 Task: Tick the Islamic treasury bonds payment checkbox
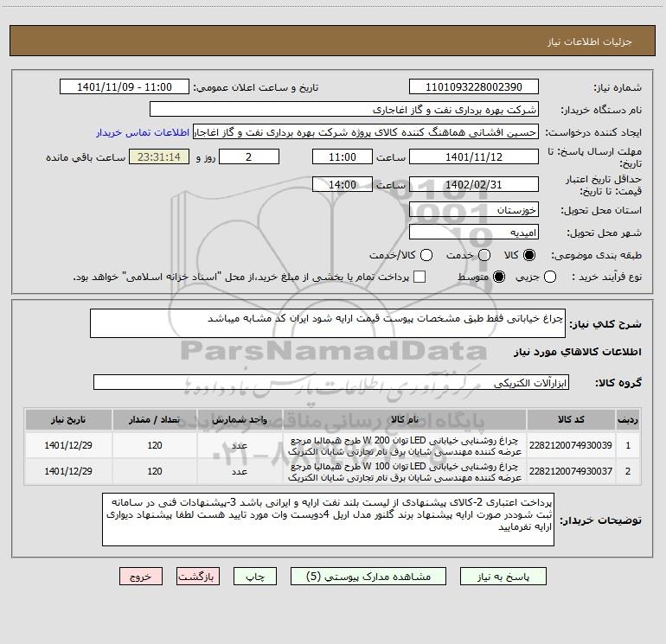[419, 277]
